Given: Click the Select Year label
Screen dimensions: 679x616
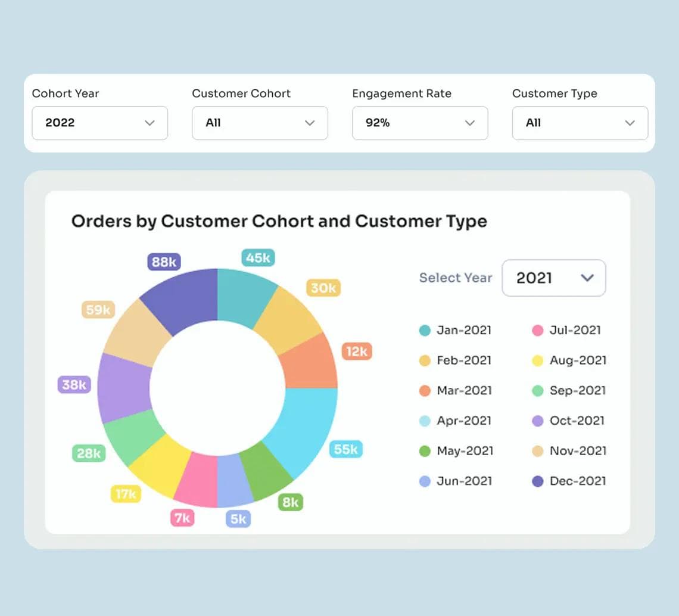Looking at the screenshot, I should click(456, 278).
